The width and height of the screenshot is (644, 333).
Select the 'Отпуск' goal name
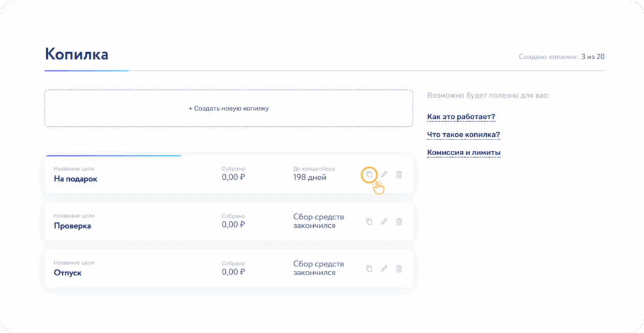coord(67,273)
